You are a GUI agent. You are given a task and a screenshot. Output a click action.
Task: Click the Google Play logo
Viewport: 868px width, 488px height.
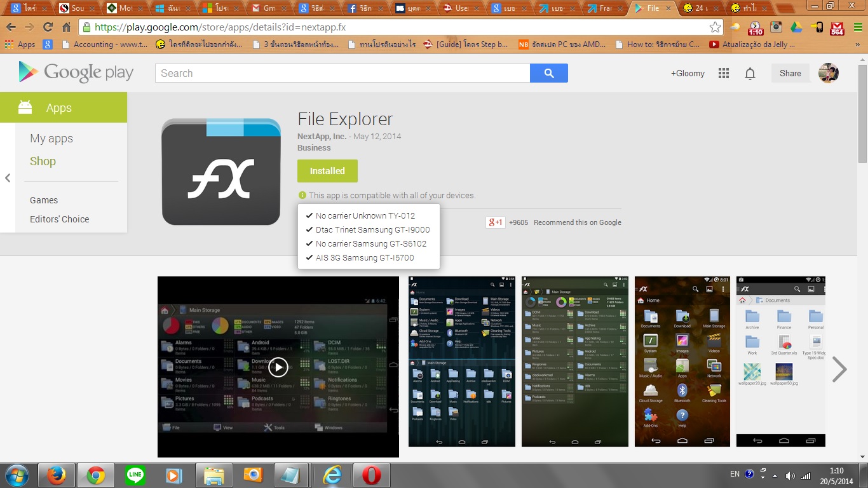pos(76,72)
